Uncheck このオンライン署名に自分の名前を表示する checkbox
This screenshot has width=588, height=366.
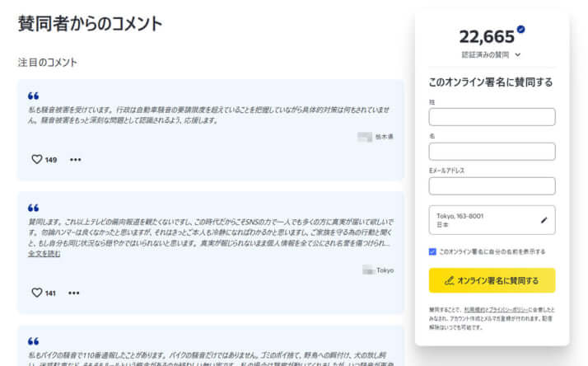pos(432,251)
